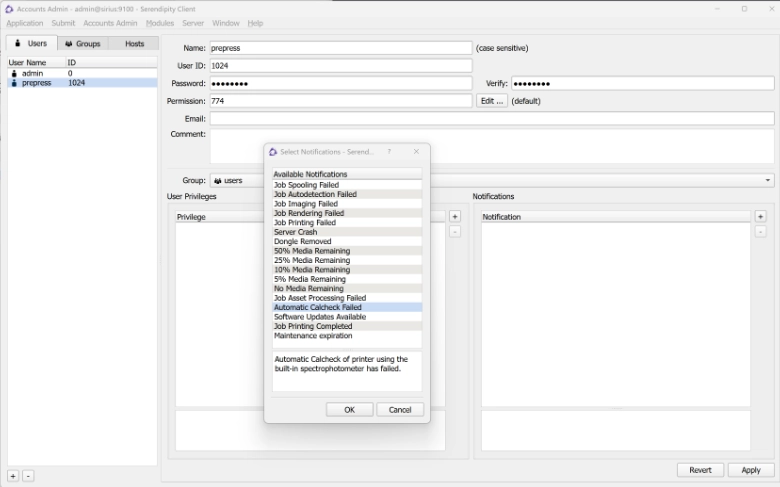
Task: Select No Media Remaining notification
Action: [x=347, y=289]
